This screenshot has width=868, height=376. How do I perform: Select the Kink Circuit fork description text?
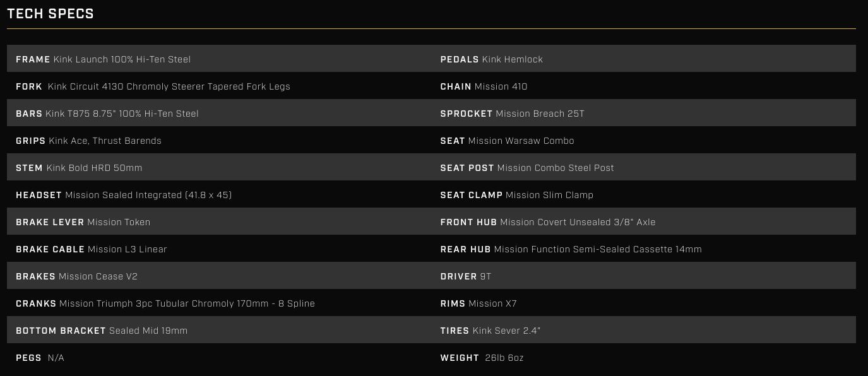click(x=169, y=86)
